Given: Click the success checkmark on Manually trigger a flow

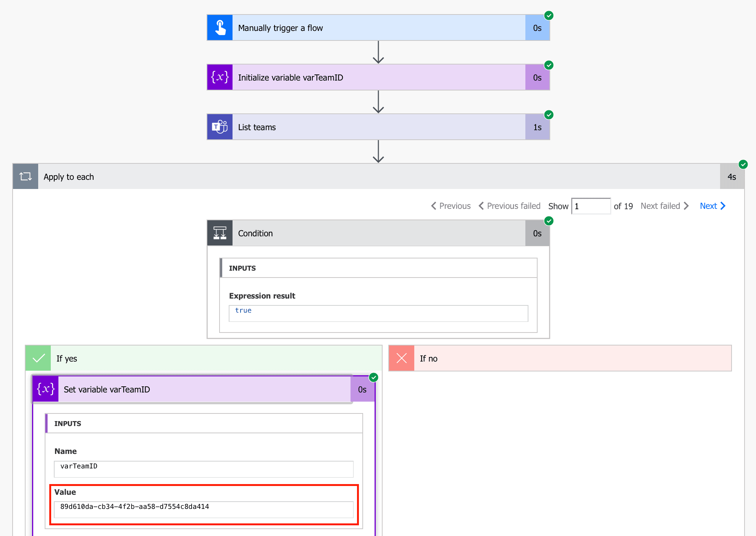Looking at the screenshot, I should pos(549,15).
